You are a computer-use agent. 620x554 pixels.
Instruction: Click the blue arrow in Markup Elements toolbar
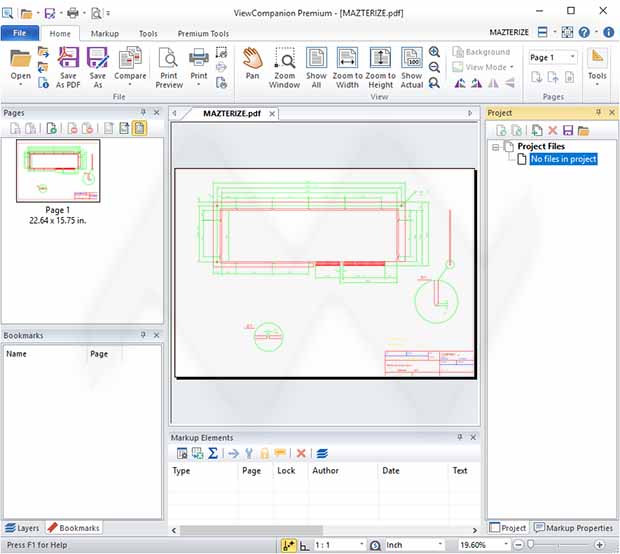point(233,453)
